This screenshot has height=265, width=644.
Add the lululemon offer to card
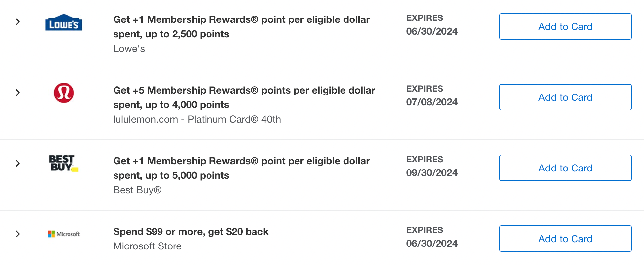click(x=565, y=97)
